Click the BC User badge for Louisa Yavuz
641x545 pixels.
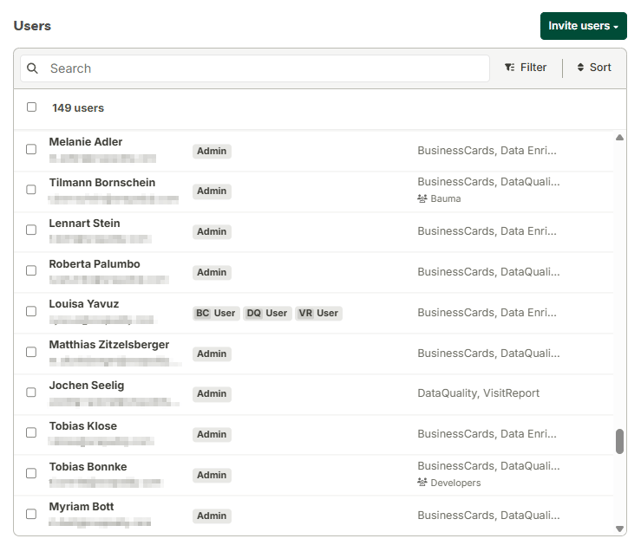[x=216, y=313]
